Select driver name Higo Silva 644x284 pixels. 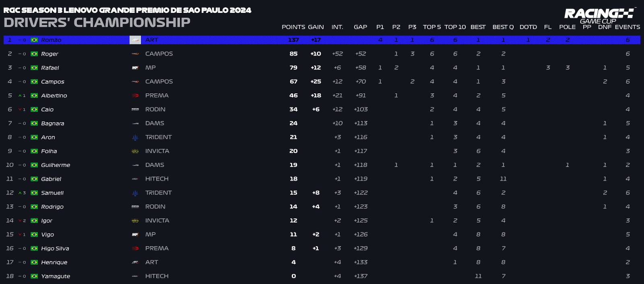click(x=55, y=249)
